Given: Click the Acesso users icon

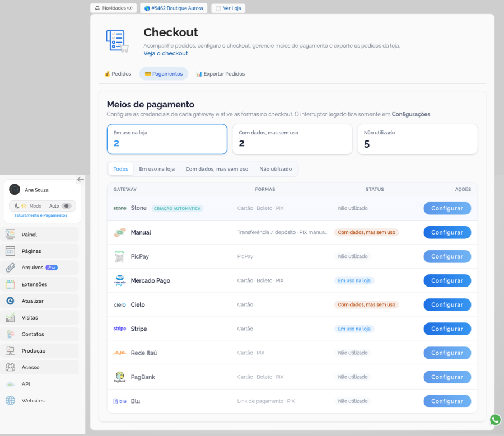Looking at the screenshot, I should (x=10, y=367).
